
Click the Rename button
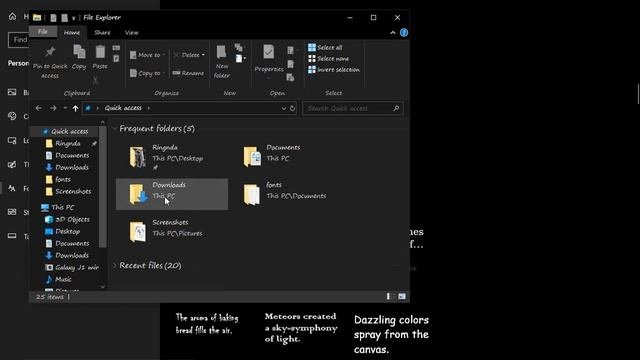(x=188, y=73)
